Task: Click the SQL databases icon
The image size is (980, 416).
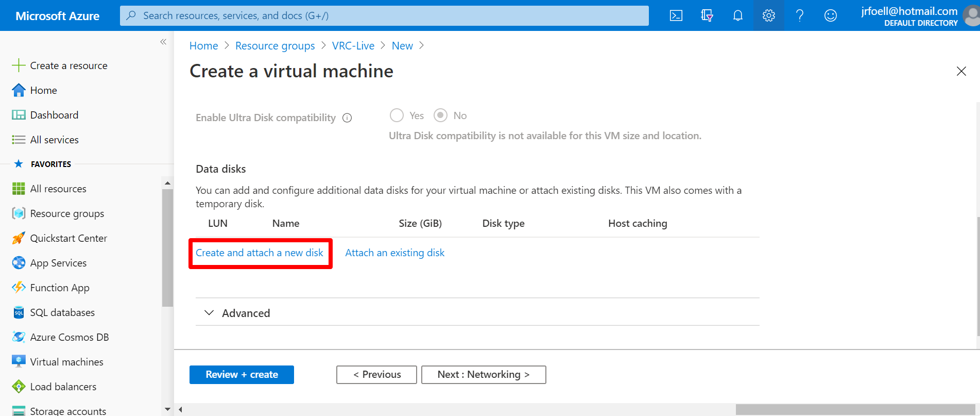Action: (x=19, y=312)
